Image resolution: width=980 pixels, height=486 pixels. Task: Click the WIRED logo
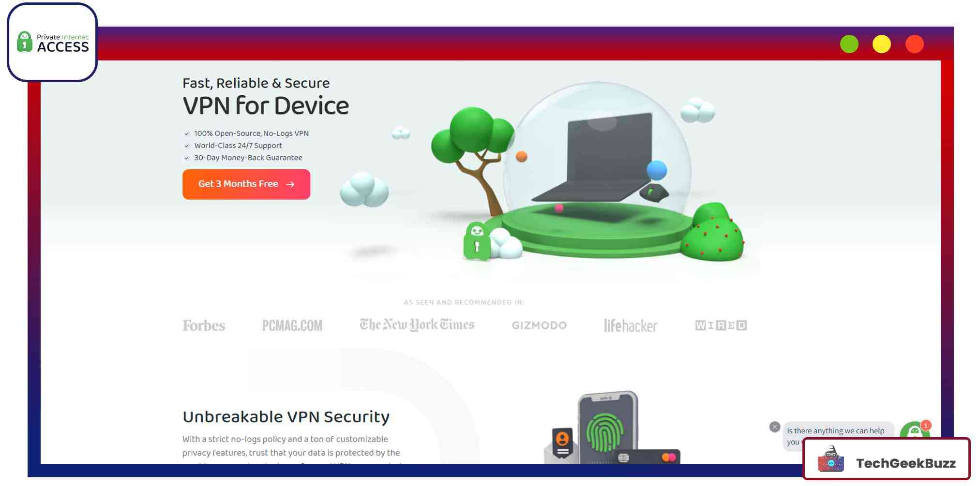pyautogui.click(x=721, y=325)
